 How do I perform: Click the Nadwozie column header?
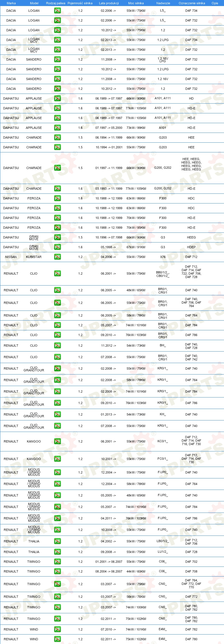click(163, 3)
